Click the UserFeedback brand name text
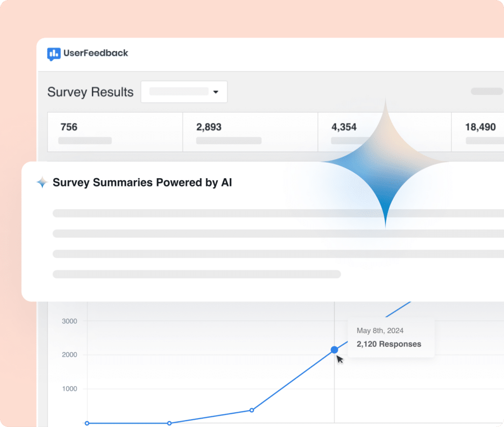The image size is (504, 427). [96, 53]
